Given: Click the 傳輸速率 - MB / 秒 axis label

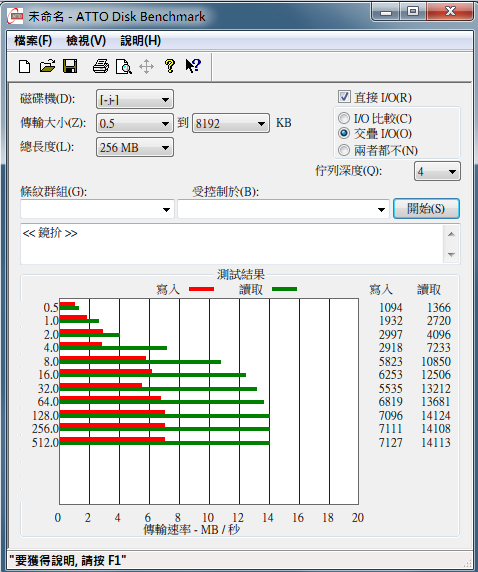Looking at the screenshot, I should point(192,529).
